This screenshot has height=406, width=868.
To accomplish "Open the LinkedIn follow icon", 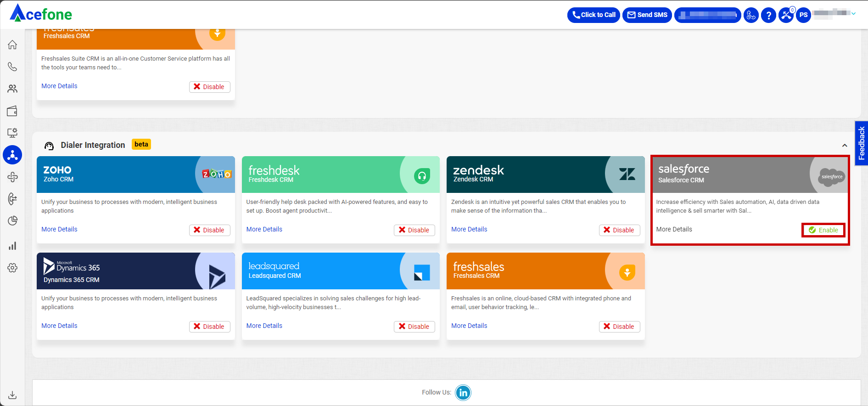I will tap(463, 393).
